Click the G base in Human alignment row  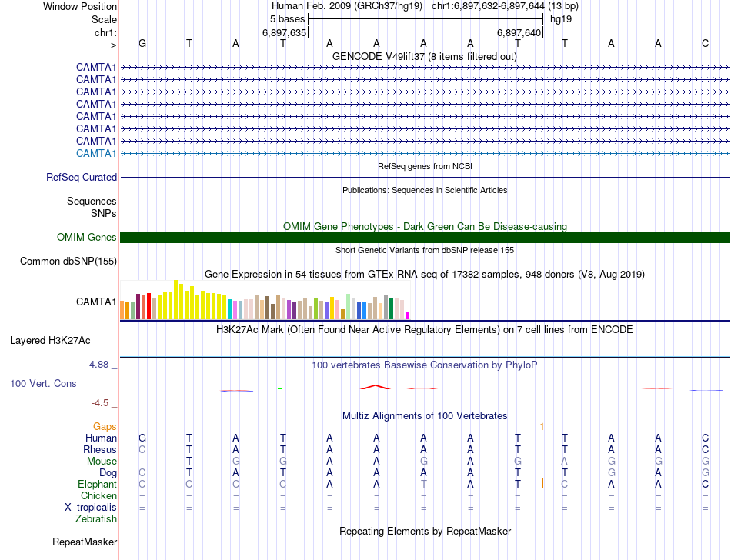142,438
